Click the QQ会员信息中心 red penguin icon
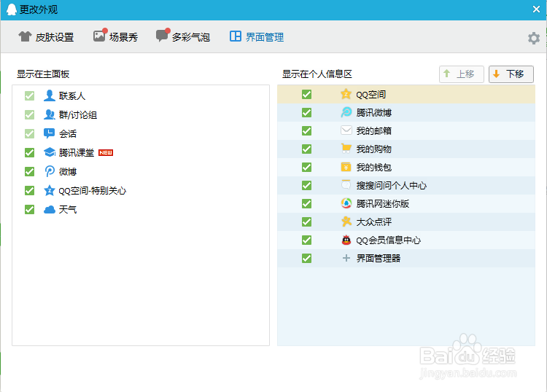Image resolution: width=547 pixels, height=392 pixels. coord(346,240)
